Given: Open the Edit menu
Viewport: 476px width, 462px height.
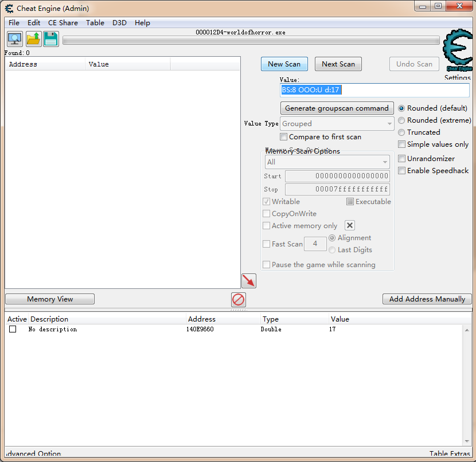Looking at the screenshot, I should pyautogui.click(x=34, y=23).
